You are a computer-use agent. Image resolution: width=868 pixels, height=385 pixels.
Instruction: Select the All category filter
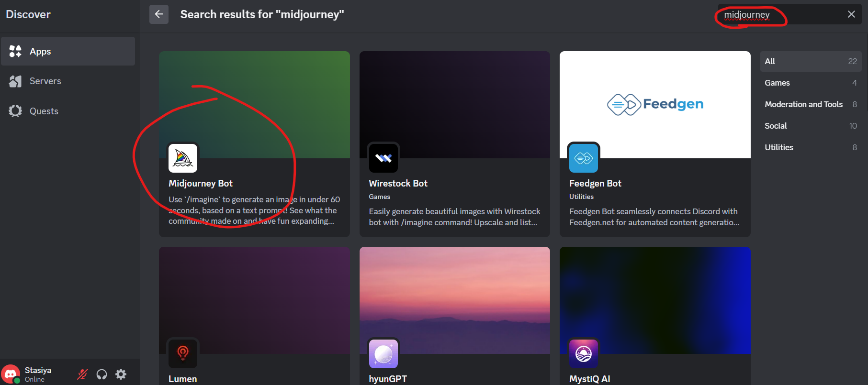811,61
